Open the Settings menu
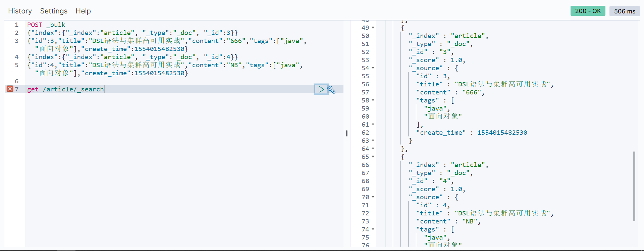The image size is (644, 251). [x=54, y=11]
